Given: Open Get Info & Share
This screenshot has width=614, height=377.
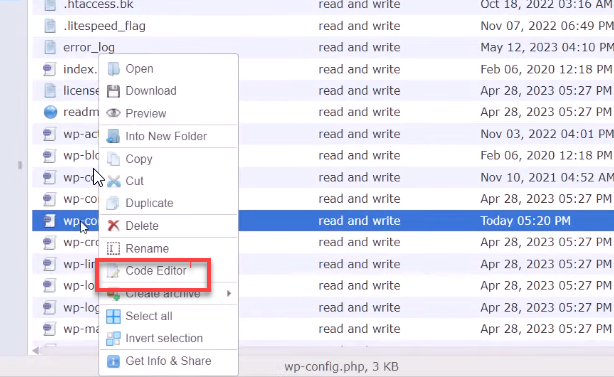Looking at the screenshot, I should coord(168,361).
